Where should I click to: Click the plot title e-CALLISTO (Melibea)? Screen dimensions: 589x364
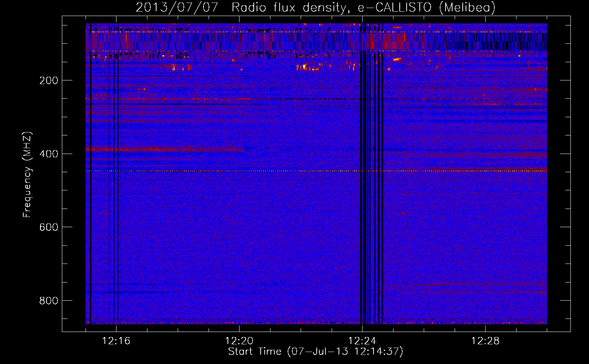427,7
